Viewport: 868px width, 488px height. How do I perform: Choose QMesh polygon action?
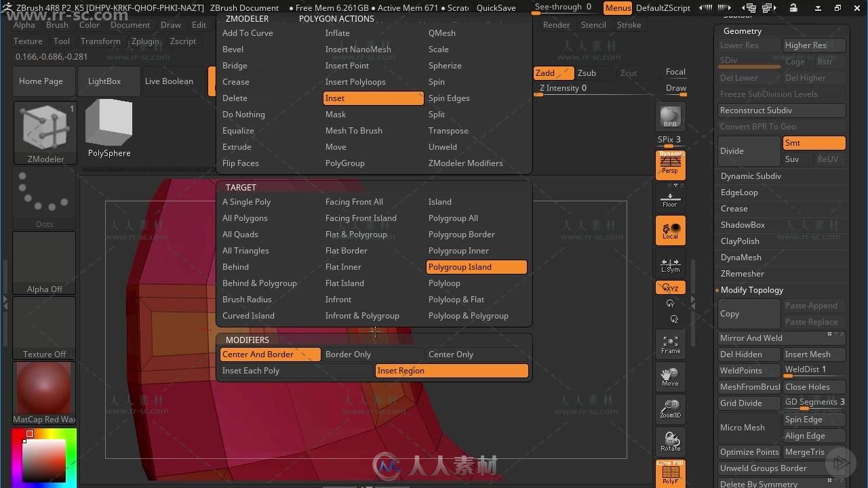(x=442, y=33)
